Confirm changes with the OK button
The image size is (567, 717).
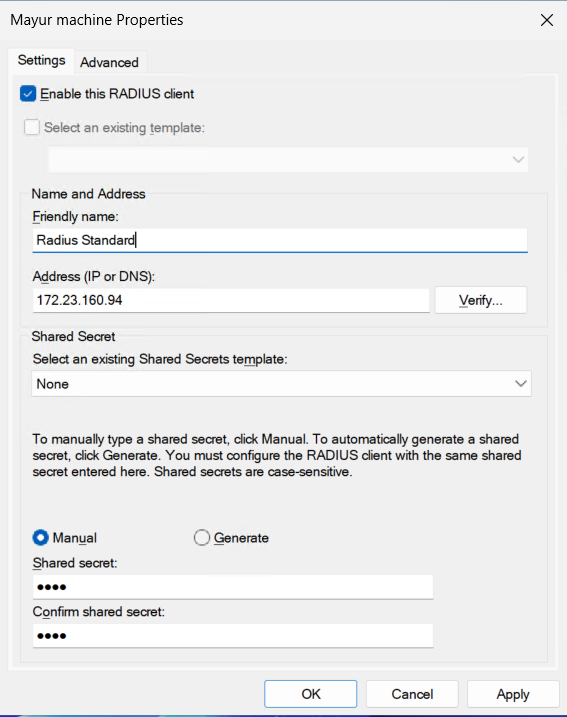[310, 694]
